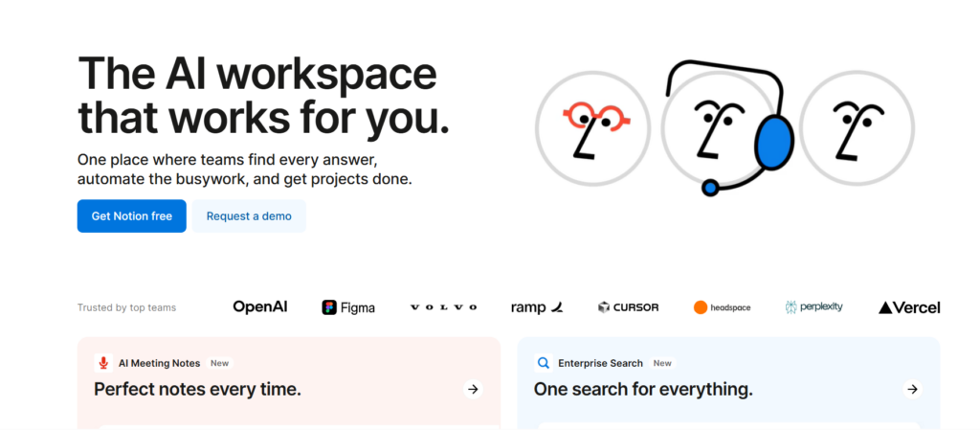Open the arrow on AI Meeting Notes card
The image size is (980, 430).
472,389
